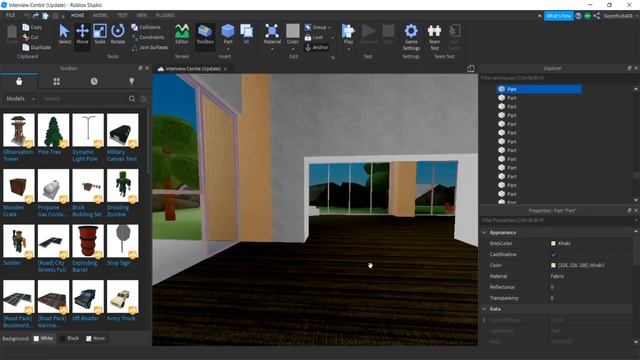Open the FILE menu
This screenshot has height=360, width=640.
10,15
